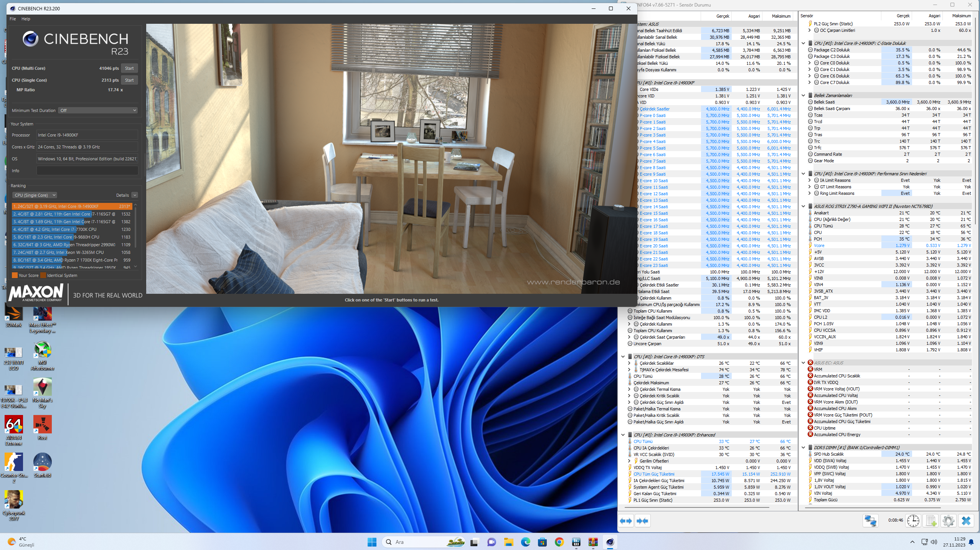Click Cinebench Info input field
980x550 pixels.
click(x=87, y=171)
